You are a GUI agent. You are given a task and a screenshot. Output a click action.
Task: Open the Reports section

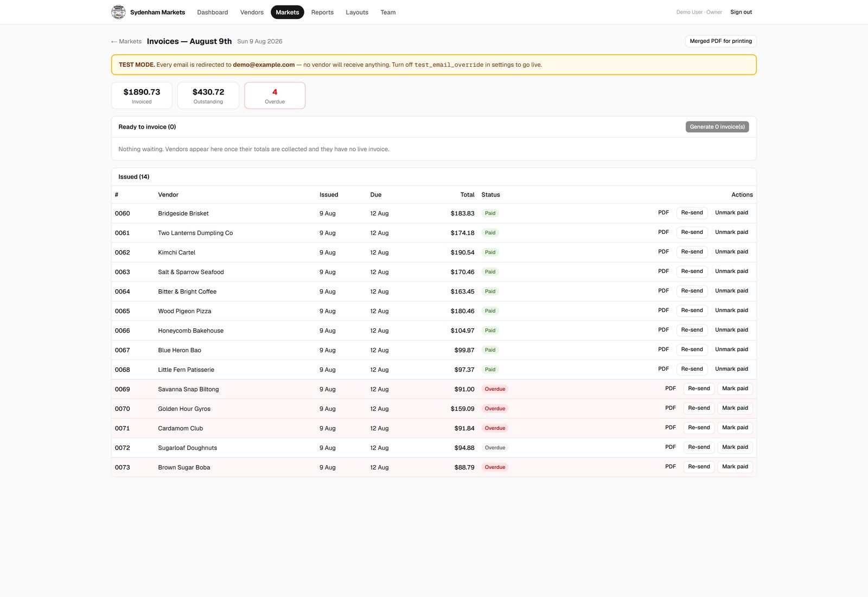tap(322, 12)
